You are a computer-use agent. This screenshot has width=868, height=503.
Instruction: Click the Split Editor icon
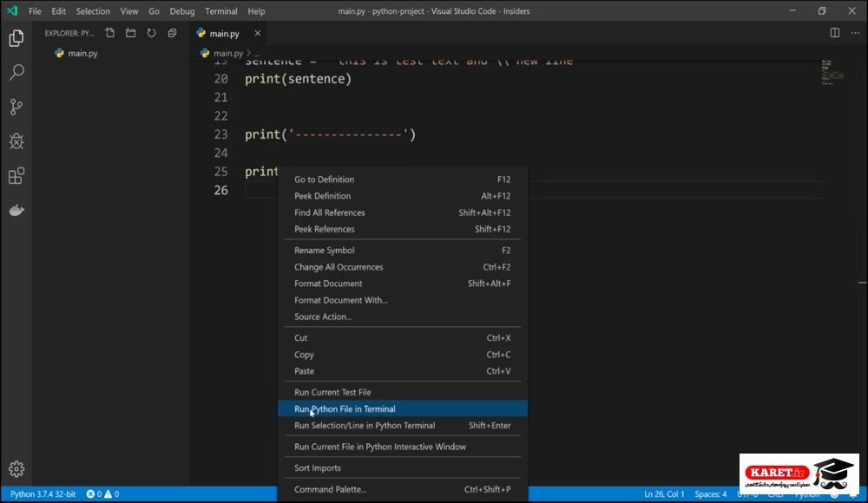click(835, 33)
